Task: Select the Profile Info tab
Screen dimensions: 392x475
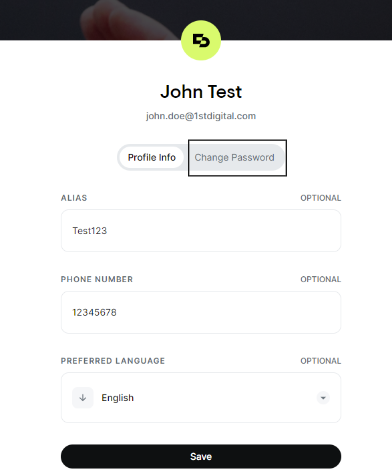Action: [x=152, y=157]
